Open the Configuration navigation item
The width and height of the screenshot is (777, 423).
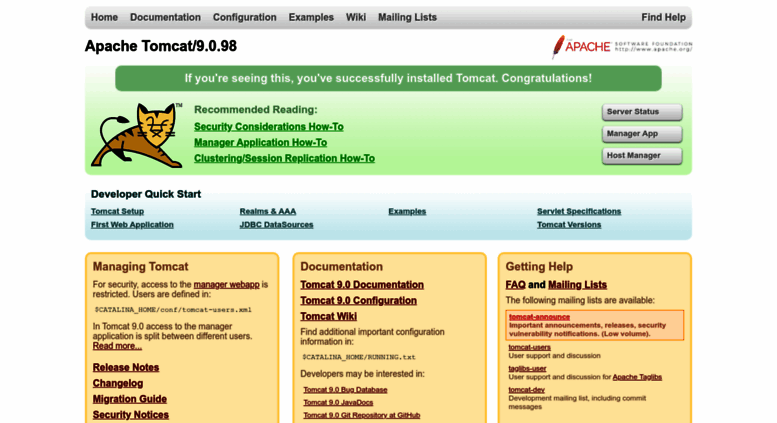[x=244, y=17]
